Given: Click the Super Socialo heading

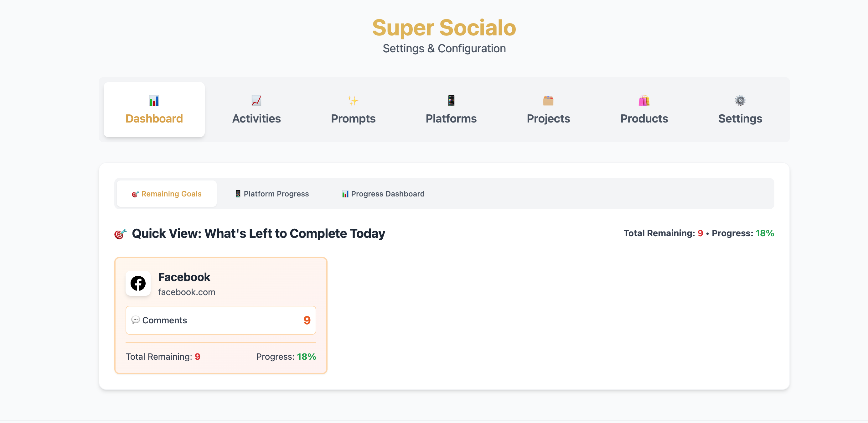Looking at the screenshot, I should (444, 27).
